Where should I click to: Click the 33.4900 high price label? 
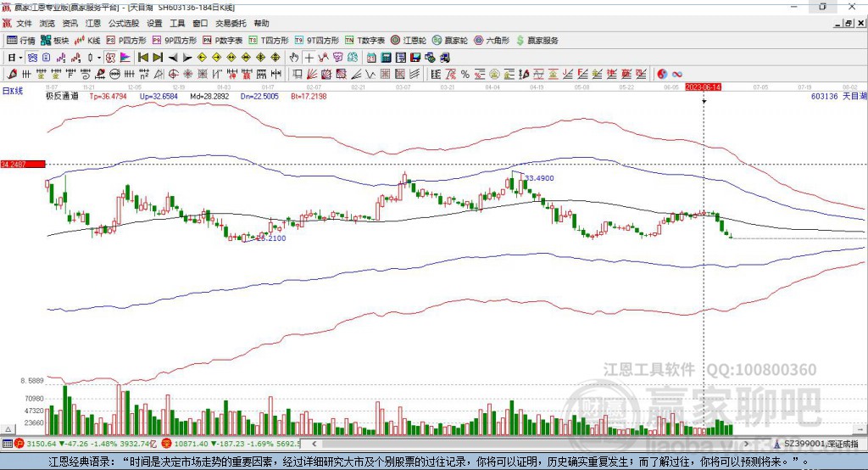(x=539, y=178)
